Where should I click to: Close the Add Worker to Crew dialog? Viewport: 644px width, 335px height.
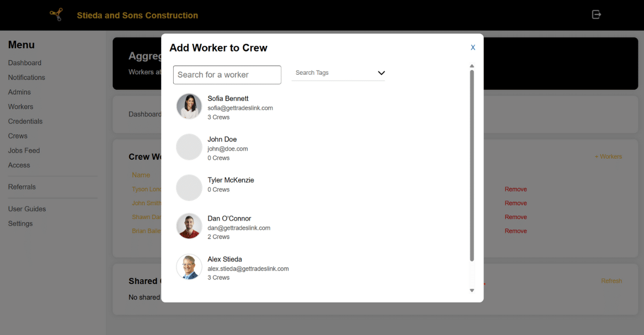473,47
